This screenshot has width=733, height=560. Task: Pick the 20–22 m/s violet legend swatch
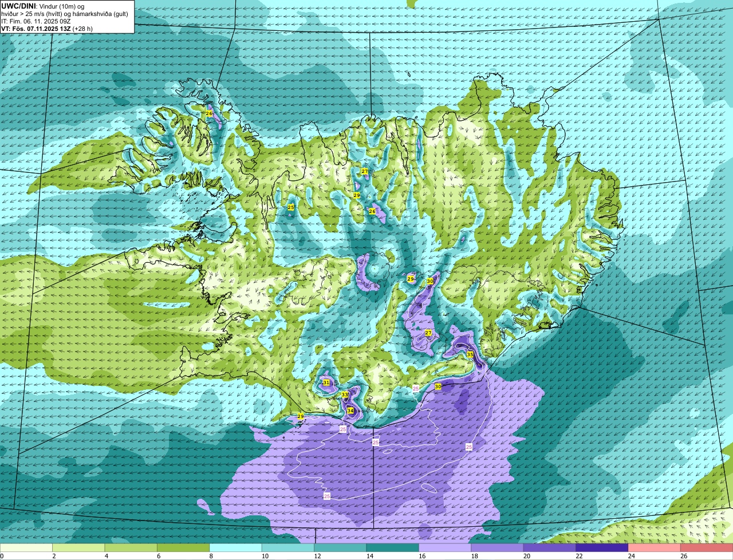click(550, 547)
